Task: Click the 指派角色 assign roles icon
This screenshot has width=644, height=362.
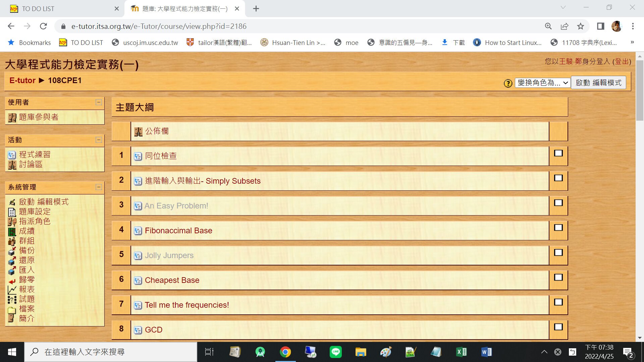Action: coord(12,222)
